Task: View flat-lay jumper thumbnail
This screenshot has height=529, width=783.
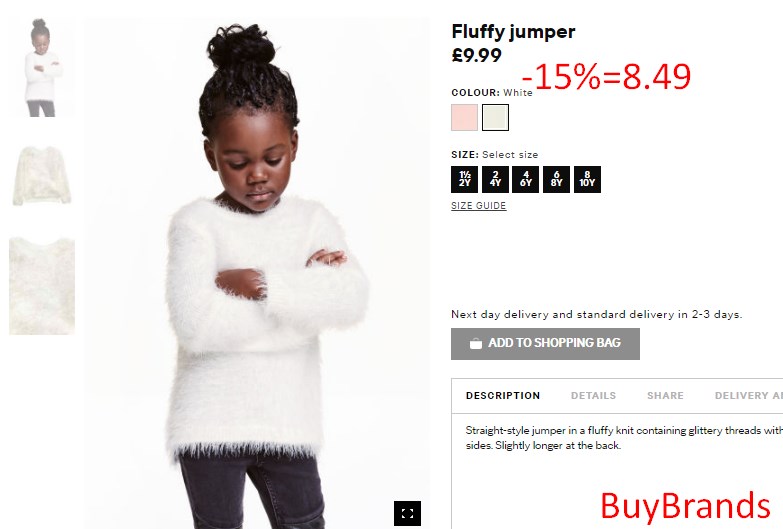Action: click(42, 176)
